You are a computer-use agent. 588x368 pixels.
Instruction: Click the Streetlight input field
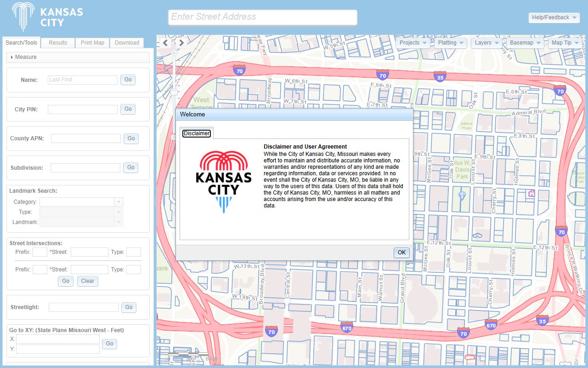84,307
